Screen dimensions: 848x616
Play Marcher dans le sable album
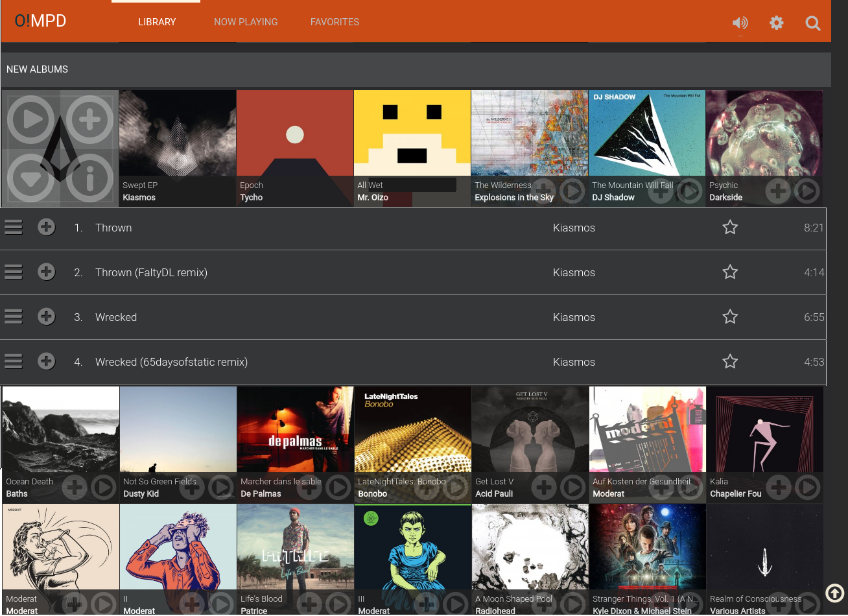(x=338, y=487)
